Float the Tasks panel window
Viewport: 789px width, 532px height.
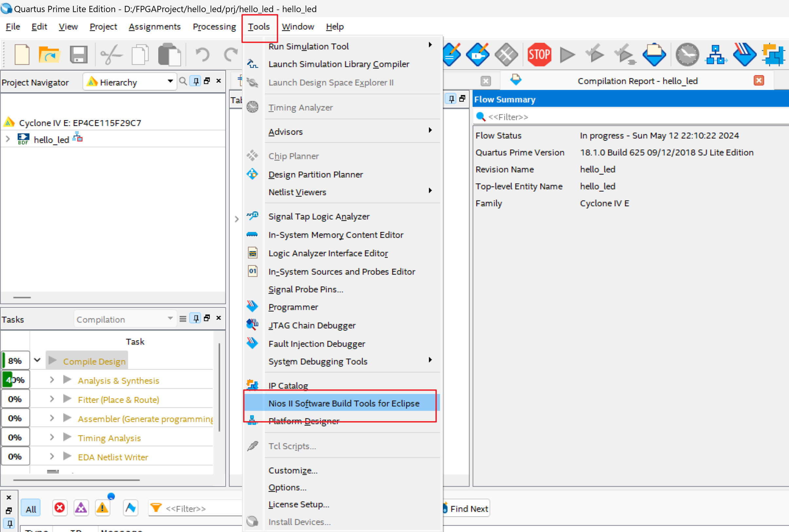pyautogui.click(x=207, y=318)
